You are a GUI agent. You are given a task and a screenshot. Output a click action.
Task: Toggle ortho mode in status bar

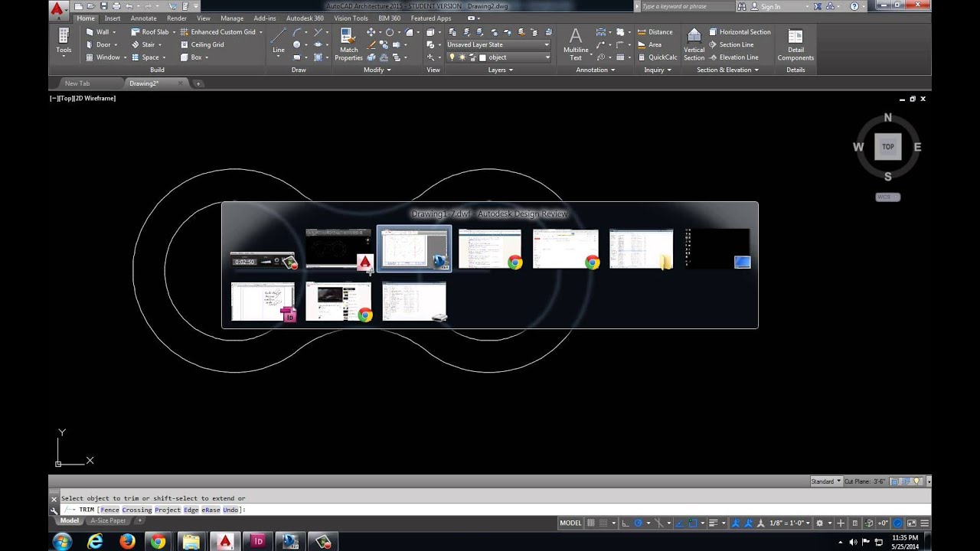(x=626, y=523)
